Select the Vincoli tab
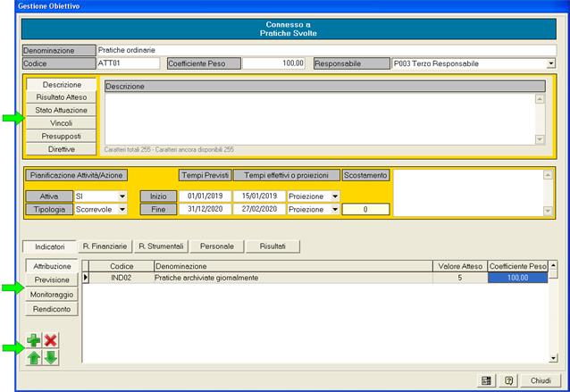Image resolution: width=570 pixels, height=392 pixels. [62, 122]
